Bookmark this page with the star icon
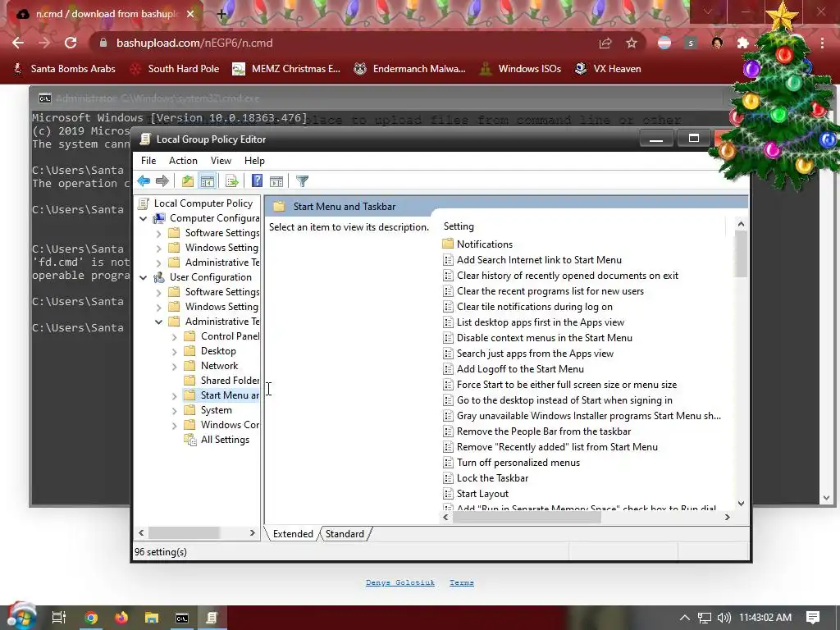The image size is (840, 630). (632, 43)
